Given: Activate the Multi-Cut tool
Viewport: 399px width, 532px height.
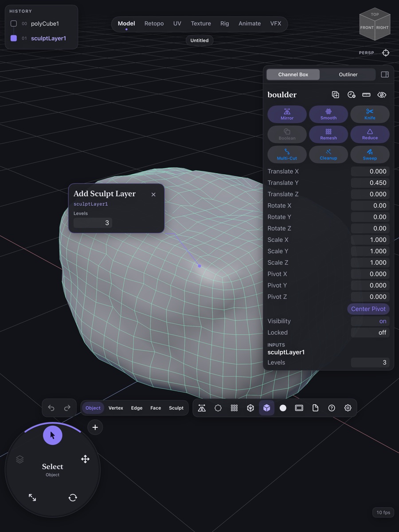Looking at the screenshot, I should 287,154.
